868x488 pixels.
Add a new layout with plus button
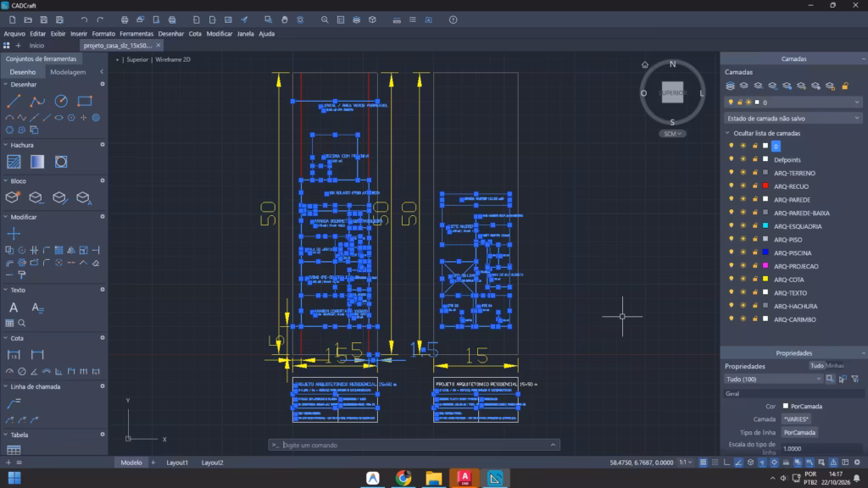[x=153, y=463]
